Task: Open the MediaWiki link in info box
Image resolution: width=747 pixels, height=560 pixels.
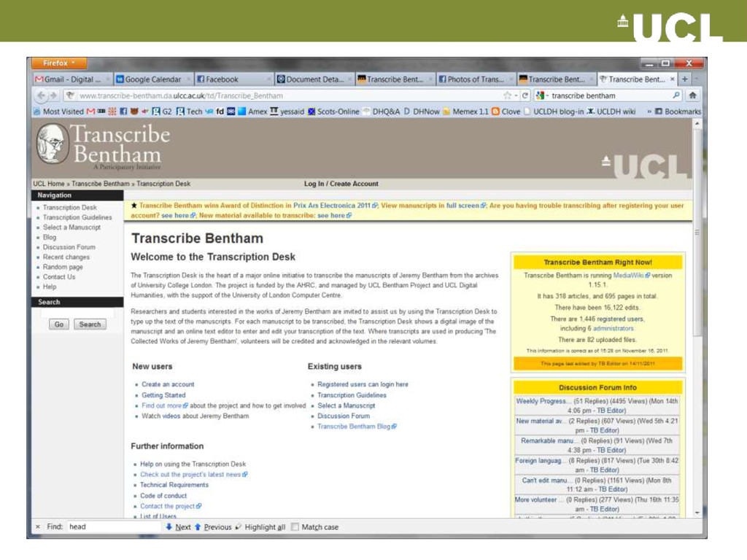Action: click(631, 276)
